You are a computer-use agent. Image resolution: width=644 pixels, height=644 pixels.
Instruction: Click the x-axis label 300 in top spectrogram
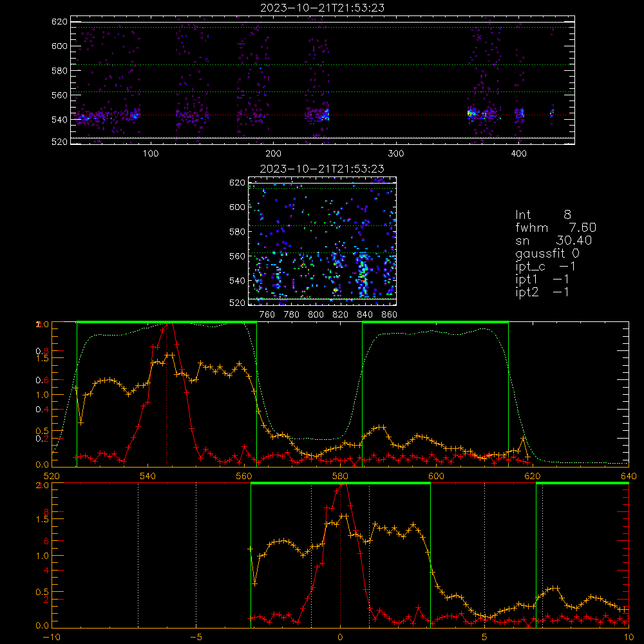pyautogui.click(x=396, y=154)
